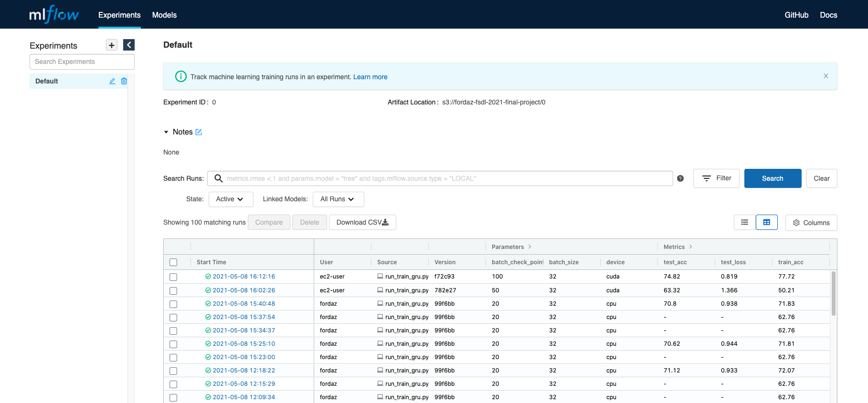Open GitHub link in header
This screenshot has height=403, width=868.
pos(796,15)
